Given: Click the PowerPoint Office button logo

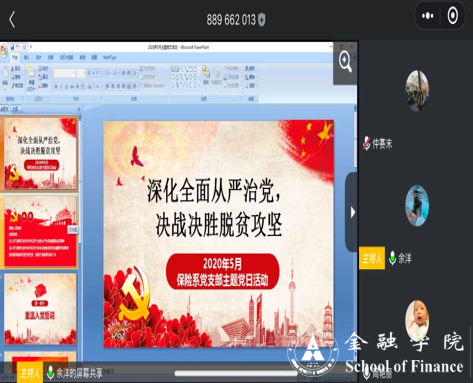Looking at the screenshot, I should (x=3, y=50).
